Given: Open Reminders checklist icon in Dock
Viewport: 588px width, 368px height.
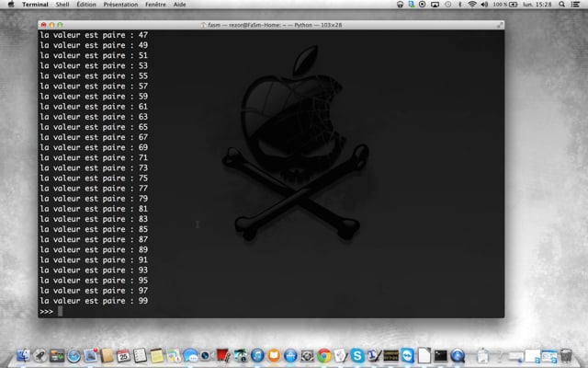Looking at the screenshot, I should (140, 355).
